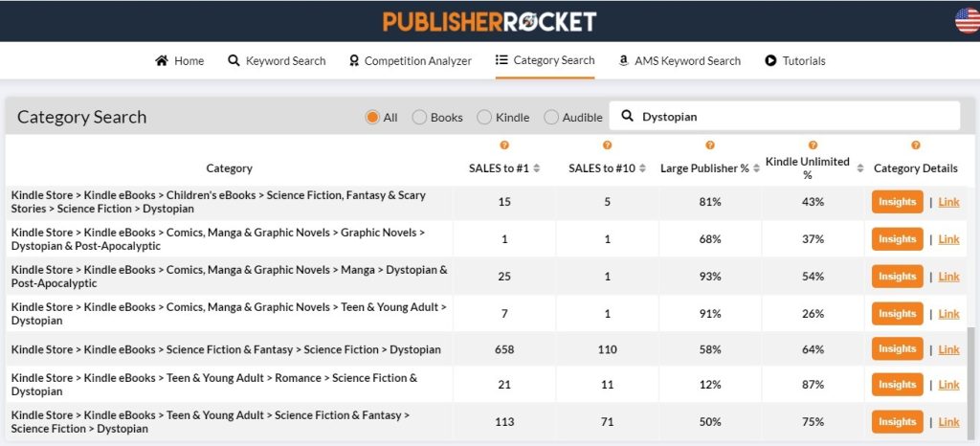Viewport: 980px width, 446px height.
Task: Click the Keyword Search magnifier icon
Action: 234,60
